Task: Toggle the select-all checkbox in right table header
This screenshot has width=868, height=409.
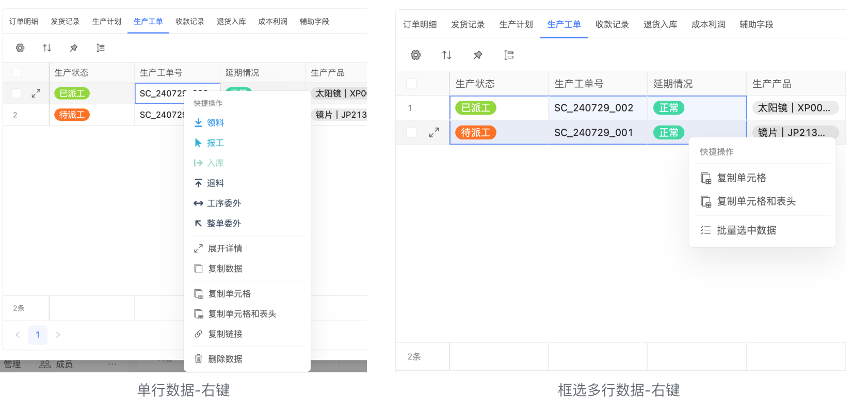Action: click(x=411, y=84)
